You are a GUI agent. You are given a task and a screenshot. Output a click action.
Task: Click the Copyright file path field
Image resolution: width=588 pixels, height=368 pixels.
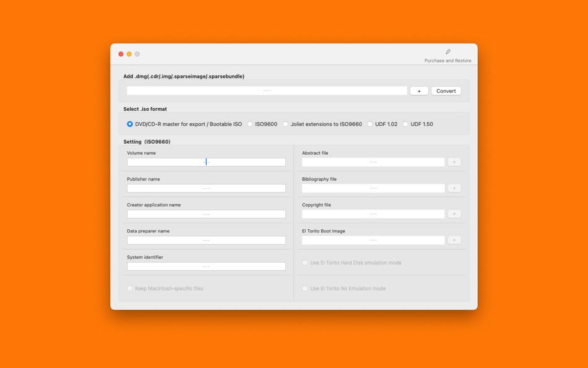373,214
